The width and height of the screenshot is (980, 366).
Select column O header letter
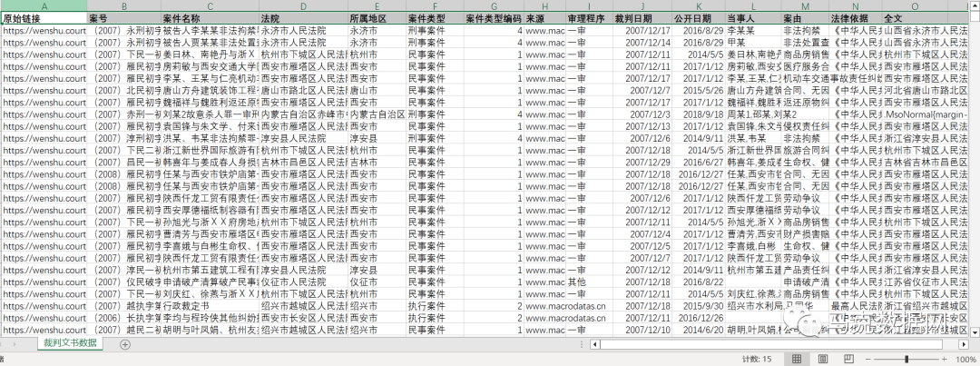point(915,5)
